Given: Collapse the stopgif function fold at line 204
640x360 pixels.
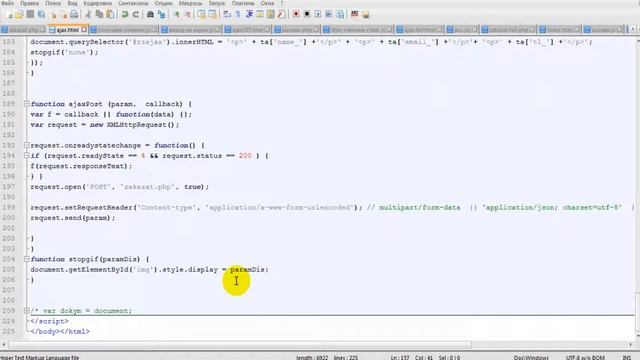Looking at the screenshot, I should (x=27, y=259).
